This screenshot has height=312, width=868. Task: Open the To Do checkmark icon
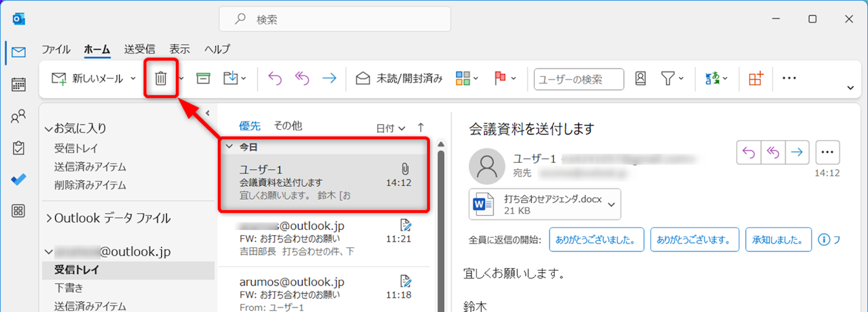click(x=18, y=179)
